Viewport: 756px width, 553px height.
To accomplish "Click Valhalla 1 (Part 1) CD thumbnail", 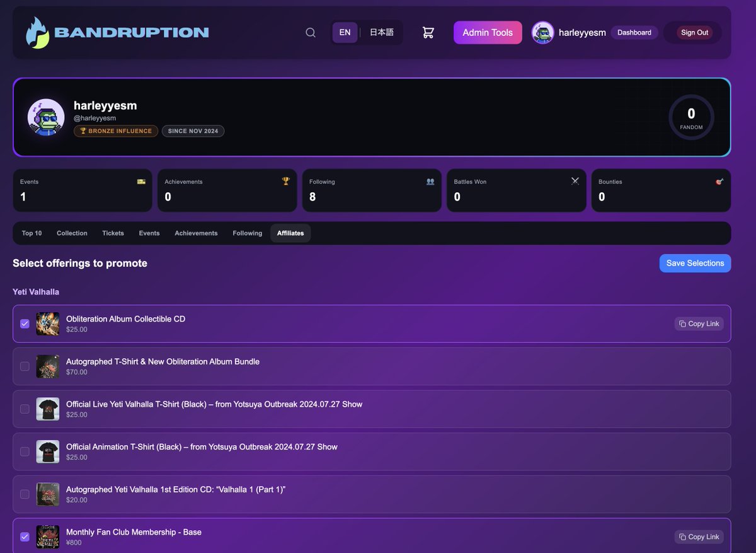I will tap(48, 494).
